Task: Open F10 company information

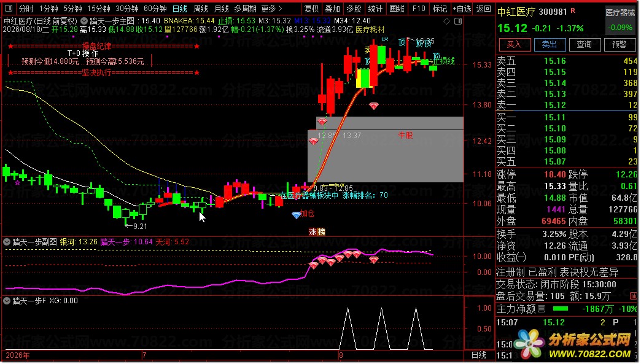Action: point(419,9)
